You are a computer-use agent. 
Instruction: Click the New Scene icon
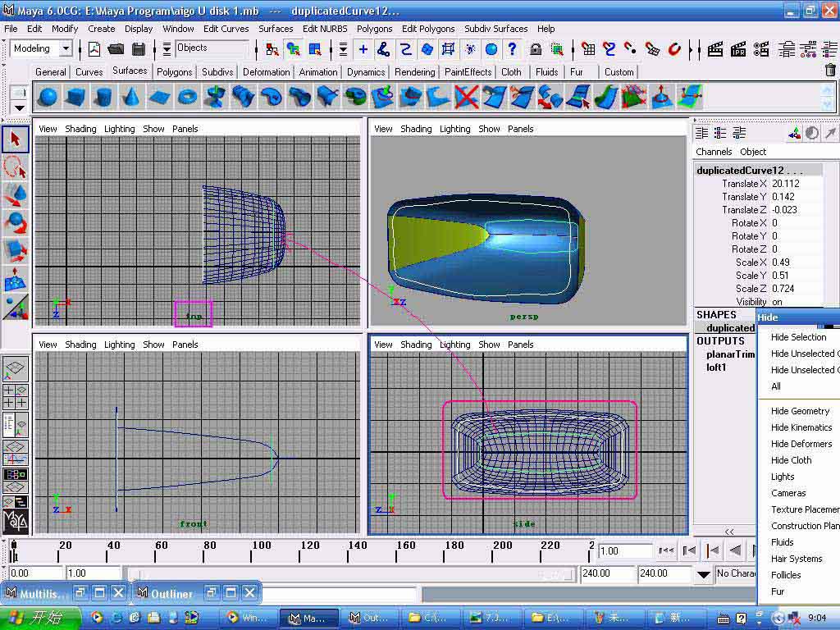point(94,49)
